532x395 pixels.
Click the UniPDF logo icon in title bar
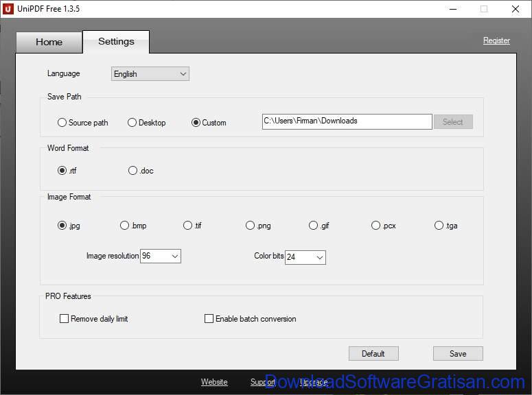click(8, 9)
